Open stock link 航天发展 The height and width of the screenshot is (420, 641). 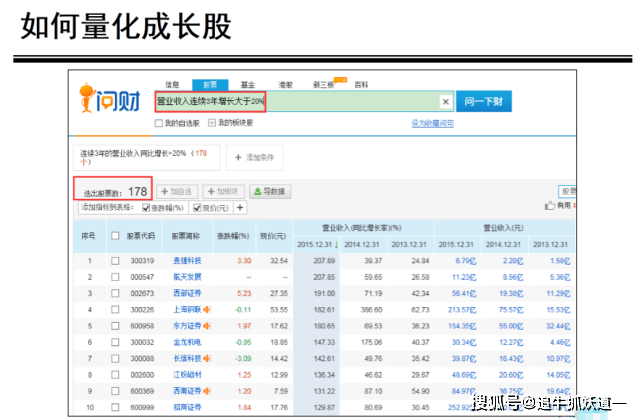click(x=187, y=277)
